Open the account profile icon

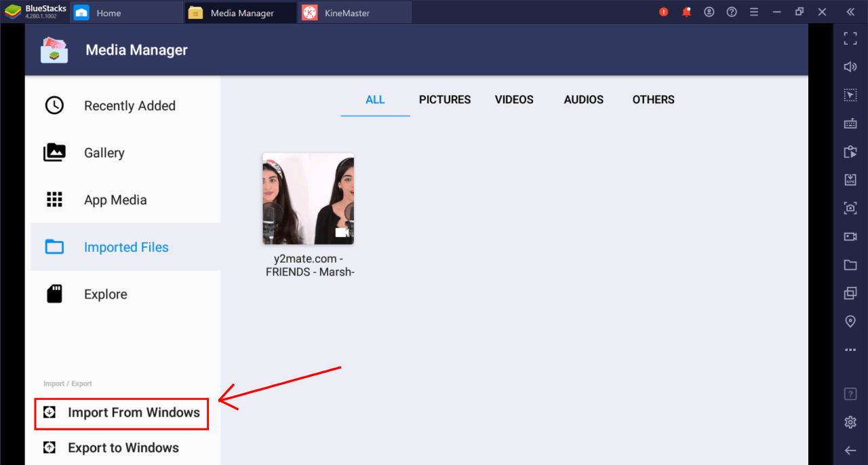(x=709, y=12)
